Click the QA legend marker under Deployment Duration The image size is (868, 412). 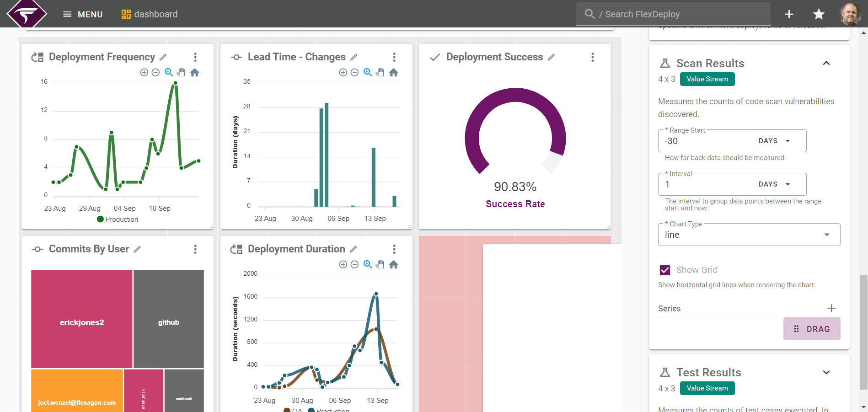pyautogui.click(x=287, y=410)
